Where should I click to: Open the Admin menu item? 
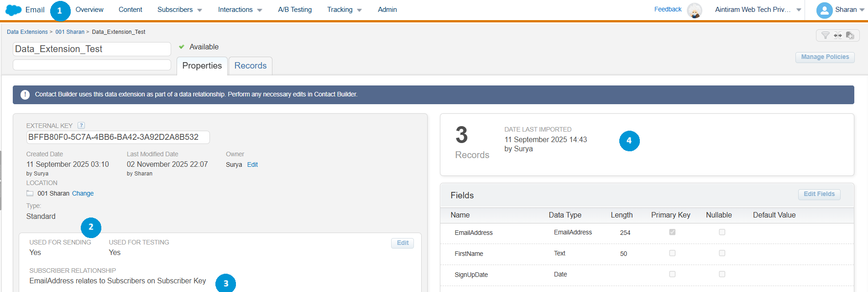point(387,10)
